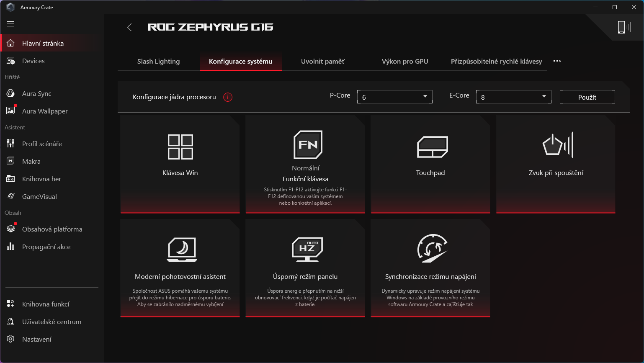Open the CPU core configuration info icon

tap(228, 97)
